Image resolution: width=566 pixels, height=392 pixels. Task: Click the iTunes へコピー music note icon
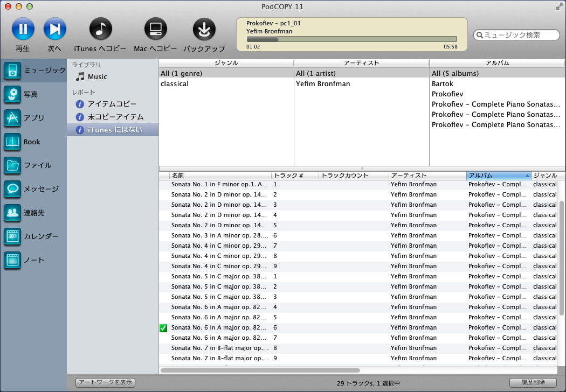pos(100,29)
